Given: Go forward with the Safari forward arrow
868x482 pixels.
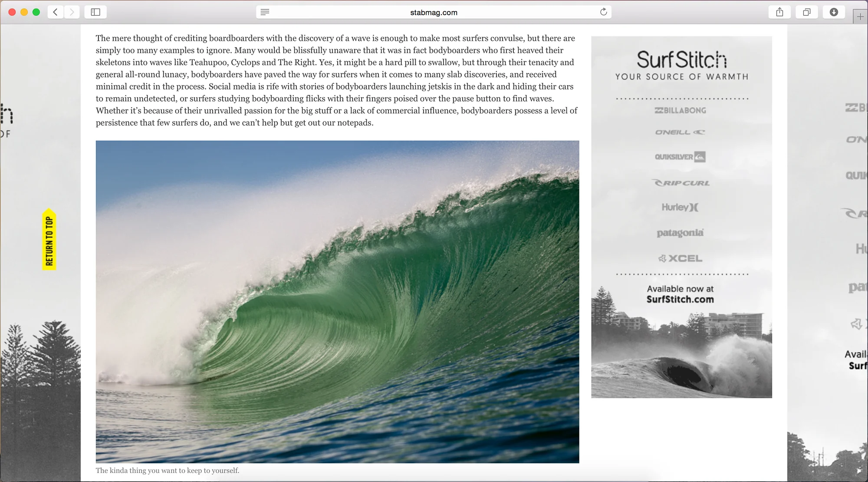Looking at the screenshot, I should click(72, 12).
